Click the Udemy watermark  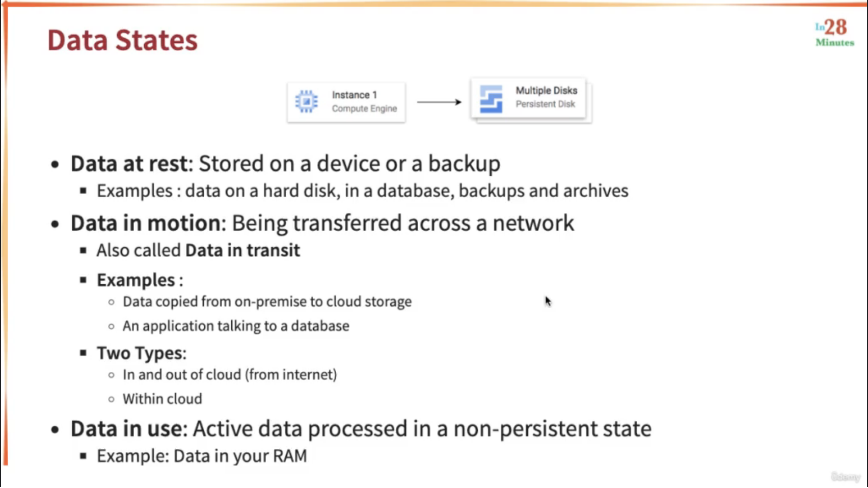(846, 477)
